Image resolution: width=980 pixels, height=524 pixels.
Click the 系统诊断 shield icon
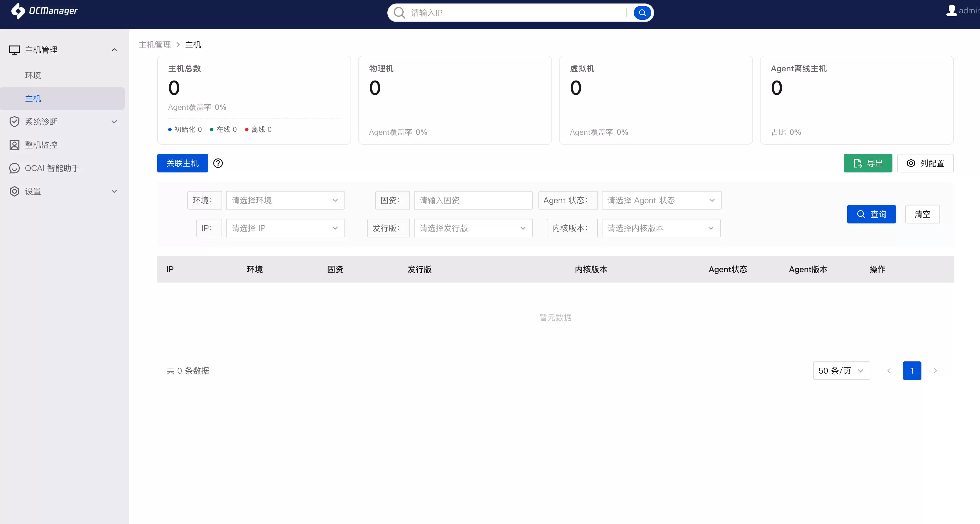14,122
